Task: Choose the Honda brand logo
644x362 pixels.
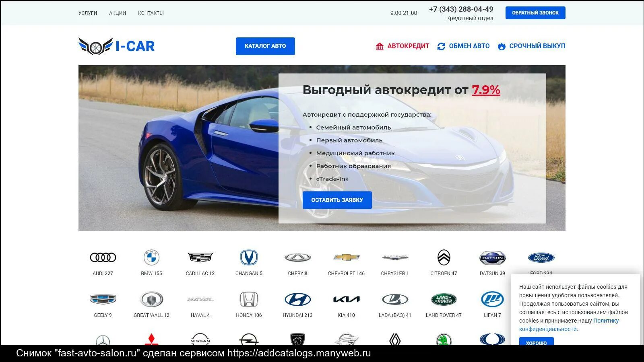Action: [x=249, y=299]
